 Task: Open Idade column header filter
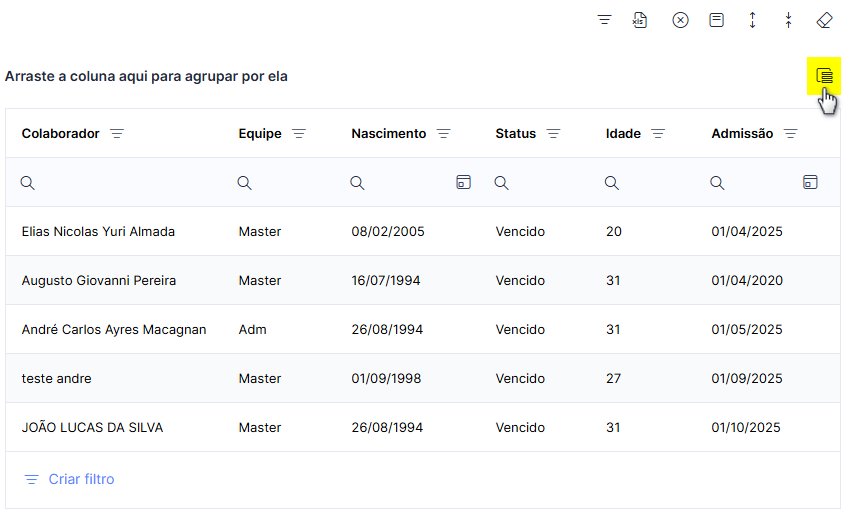point(658,134)
